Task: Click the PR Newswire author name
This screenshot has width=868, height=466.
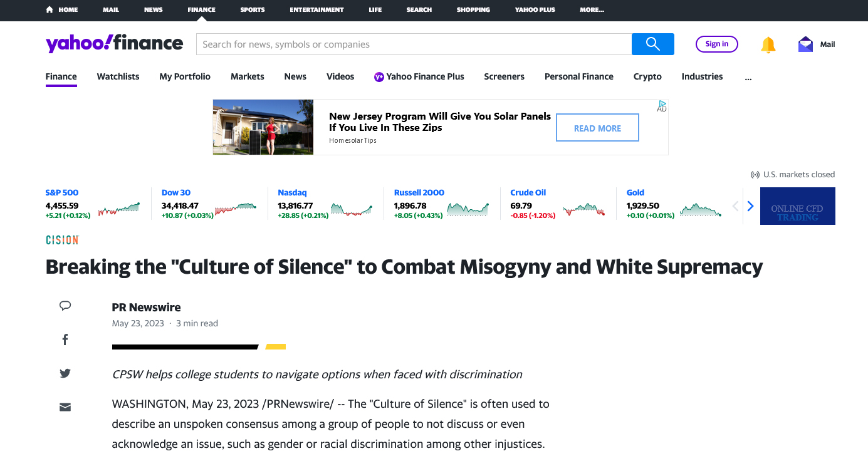Action: point(146,307)
